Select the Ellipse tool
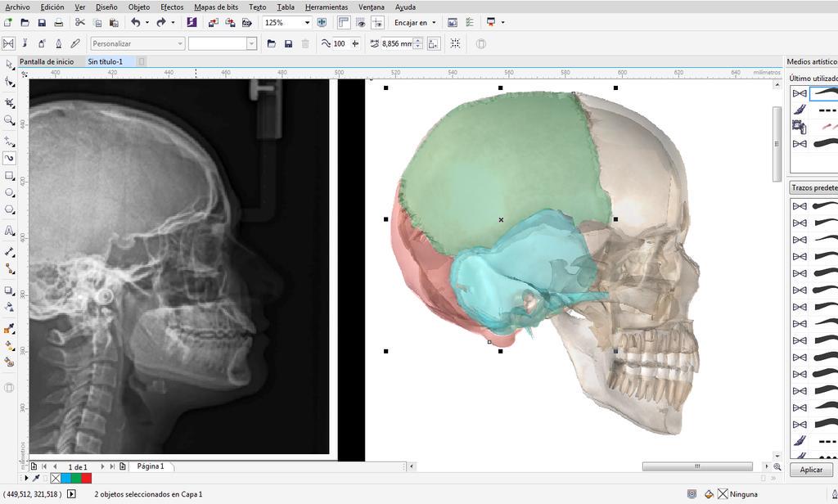This screenshot has height=504, width=838. (x=9, y=192)
